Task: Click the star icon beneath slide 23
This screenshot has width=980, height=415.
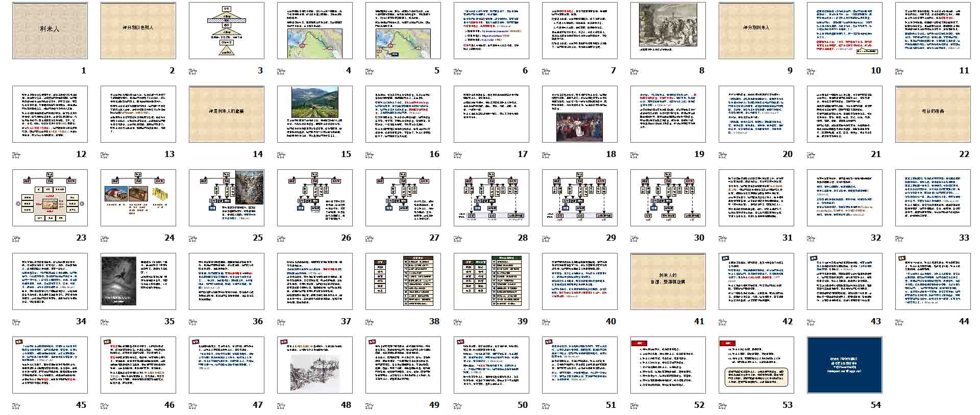Action: tap(16, 239)
